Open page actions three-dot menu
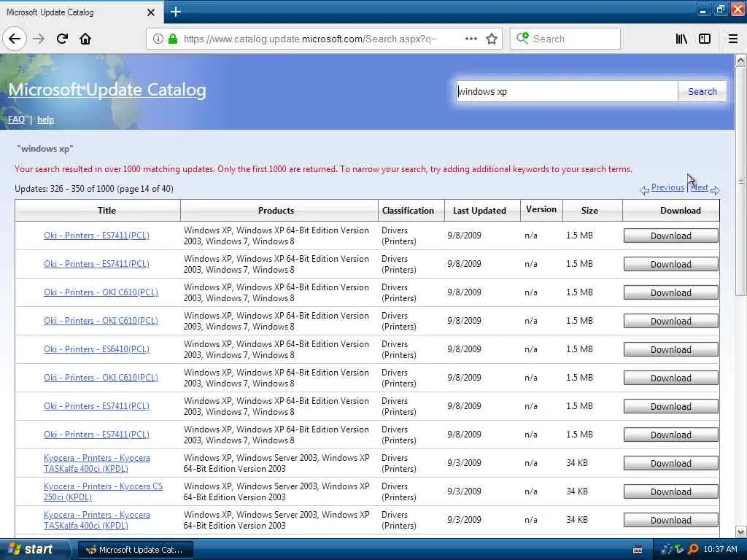The height and width of the screenshot is (560, 747). 471,39
